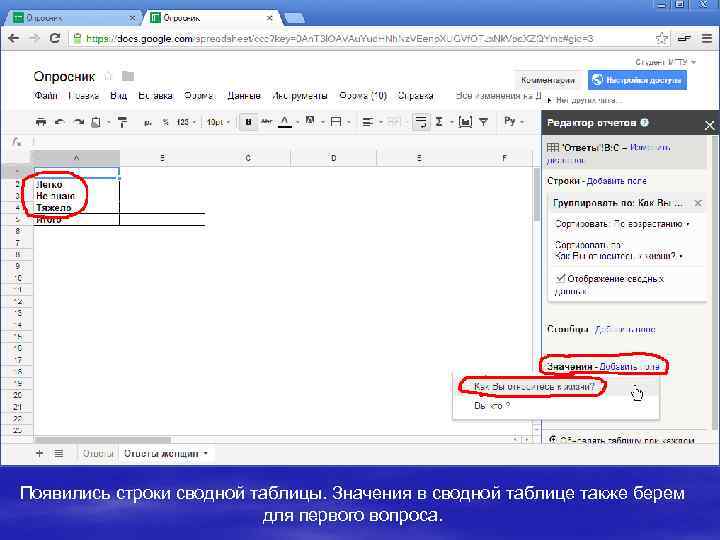Select cell containing Легко
Screen dimensions: 720x540
click(x=77, y=185)
